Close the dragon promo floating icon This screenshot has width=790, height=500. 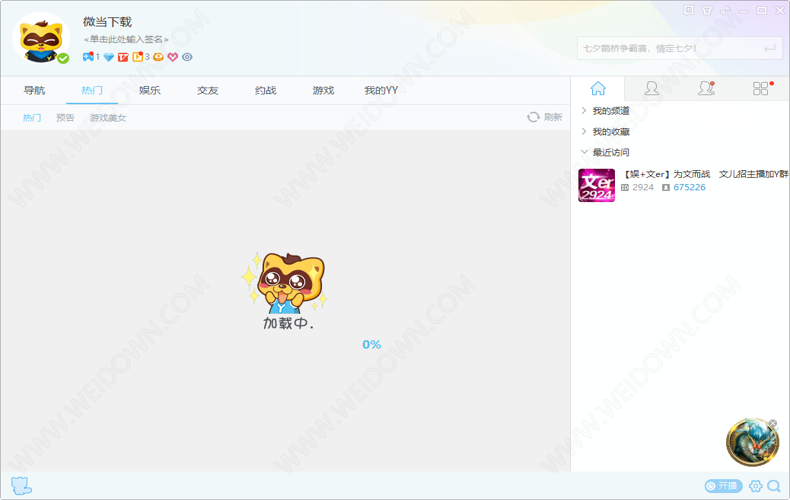[773, 423]
